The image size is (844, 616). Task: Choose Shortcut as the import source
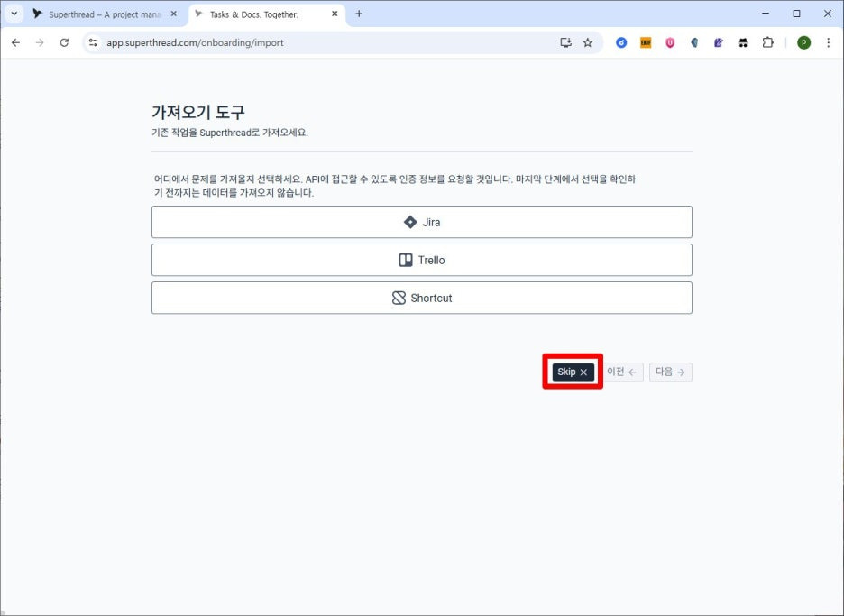(421, 298)
